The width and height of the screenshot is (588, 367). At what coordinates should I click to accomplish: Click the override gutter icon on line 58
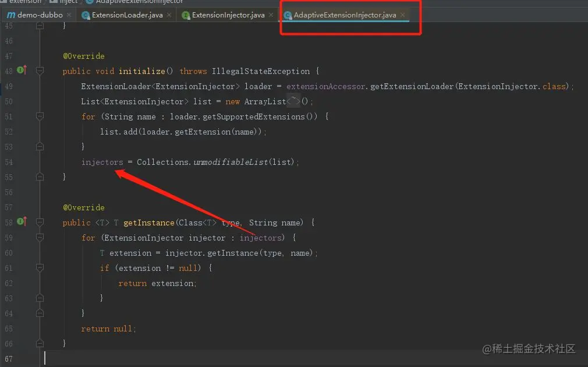pyautogui.click(x=22, y=221)
